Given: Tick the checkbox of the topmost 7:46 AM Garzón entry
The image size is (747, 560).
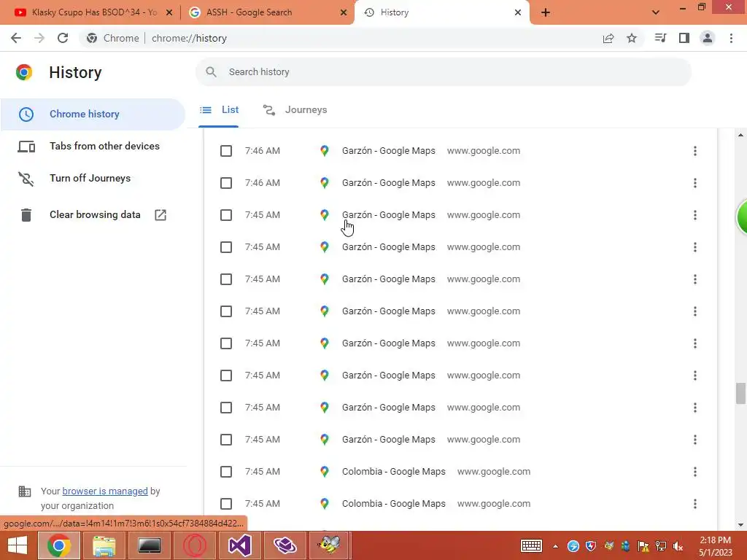Looking at the screenshot, I should [x=226, y=151].
